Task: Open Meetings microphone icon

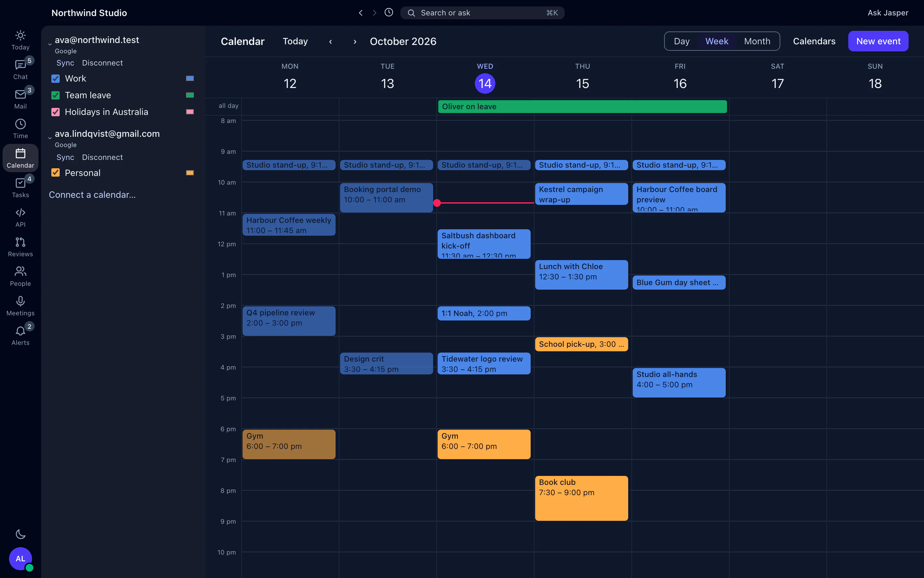Action: click(20, 306)
